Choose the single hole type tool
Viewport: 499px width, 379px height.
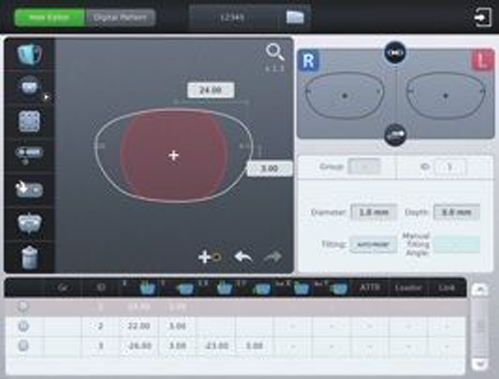pyautogui.click(x=30, y=87)
